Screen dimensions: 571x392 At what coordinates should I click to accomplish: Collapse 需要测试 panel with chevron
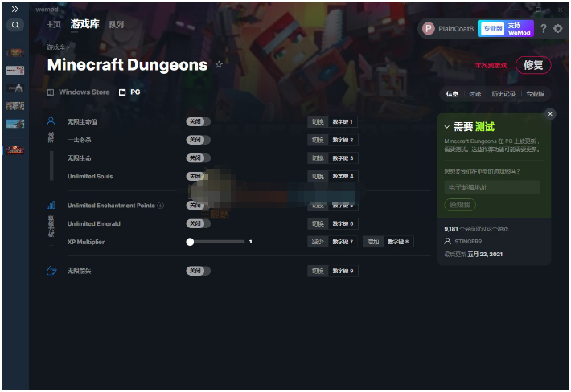point(447,127)
